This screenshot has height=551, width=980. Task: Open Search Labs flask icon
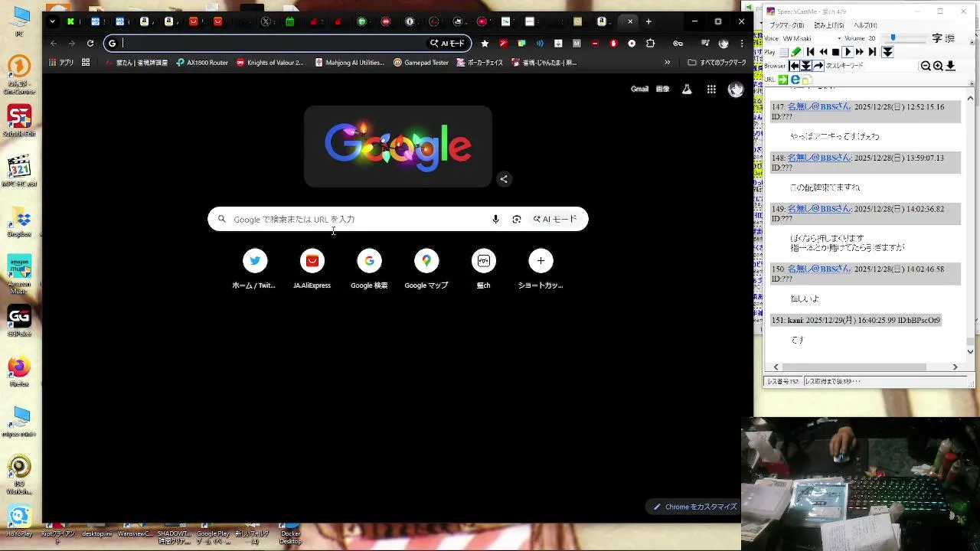pos(687,90)
